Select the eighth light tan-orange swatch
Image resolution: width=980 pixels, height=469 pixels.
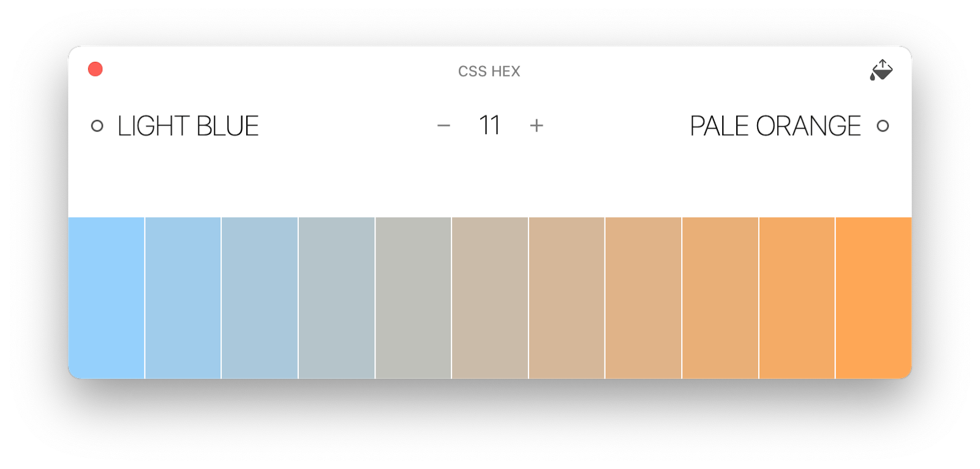pos(644,298)
